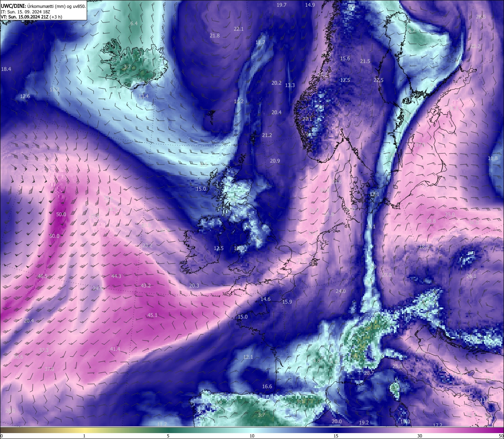This screenshot has height=439, width=504.
Task: Select the 20.2 map value
Action: tap(276, 83)
